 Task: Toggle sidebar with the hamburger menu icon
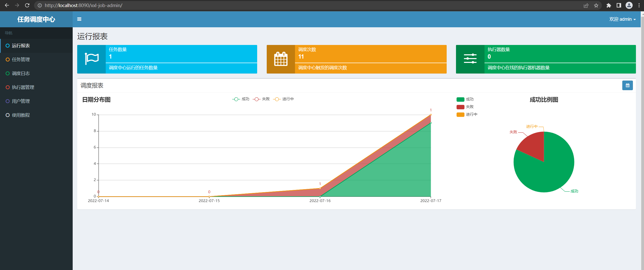[79, 19]
